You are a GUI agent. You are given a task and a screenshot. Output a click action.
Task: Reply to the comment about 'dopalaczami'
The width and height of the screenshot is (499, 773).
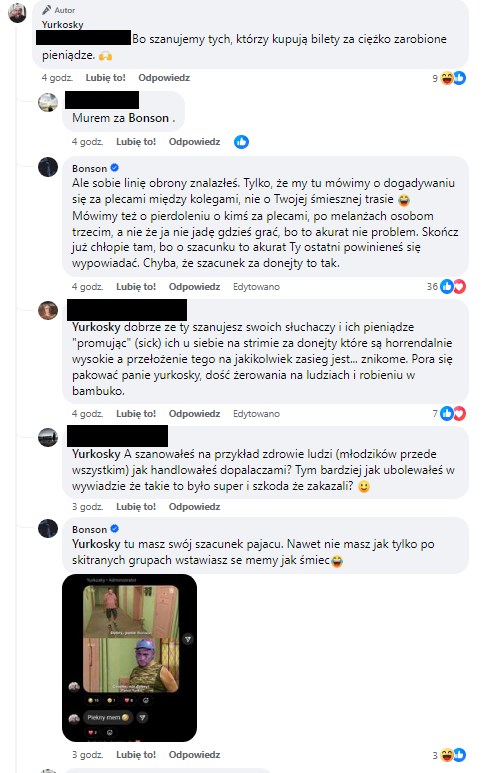tap(194, 507)
